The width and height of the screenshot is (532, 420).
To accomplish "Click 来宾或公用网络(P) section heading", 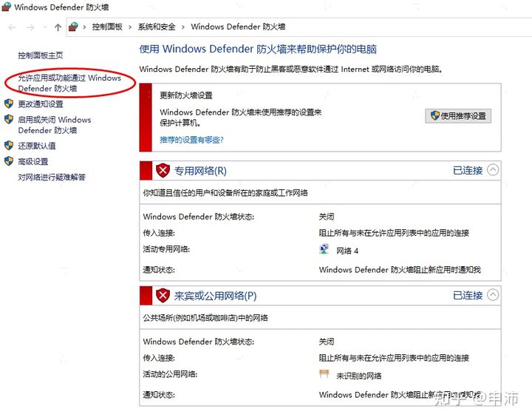I will point(215,296).
